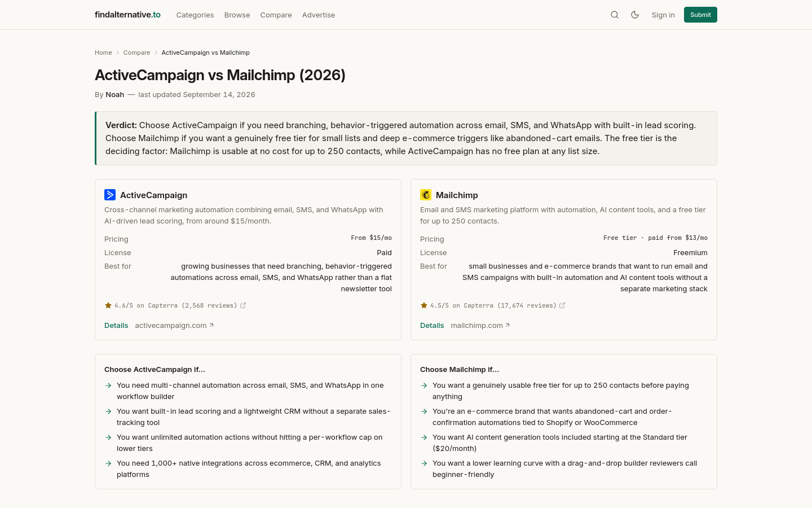812x508 pixels.
Task: Open Mailchimp card title
Action: [457, 195]
